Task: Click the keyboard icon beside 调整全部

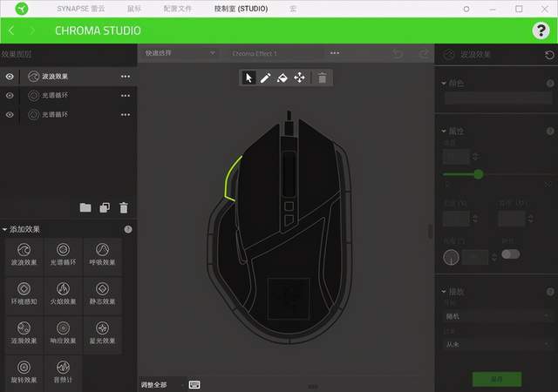Action: [194, 384]
